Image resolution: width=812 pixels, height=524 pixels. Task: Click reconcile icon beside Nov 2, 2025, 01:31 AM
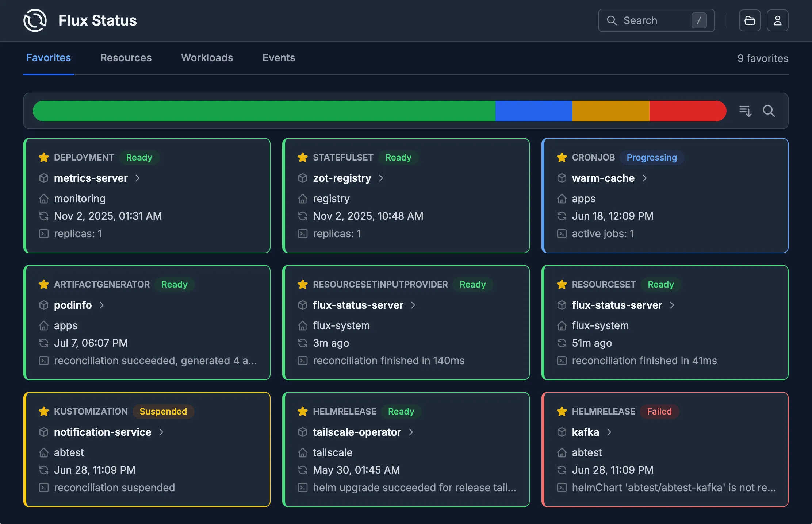point(44,216)
